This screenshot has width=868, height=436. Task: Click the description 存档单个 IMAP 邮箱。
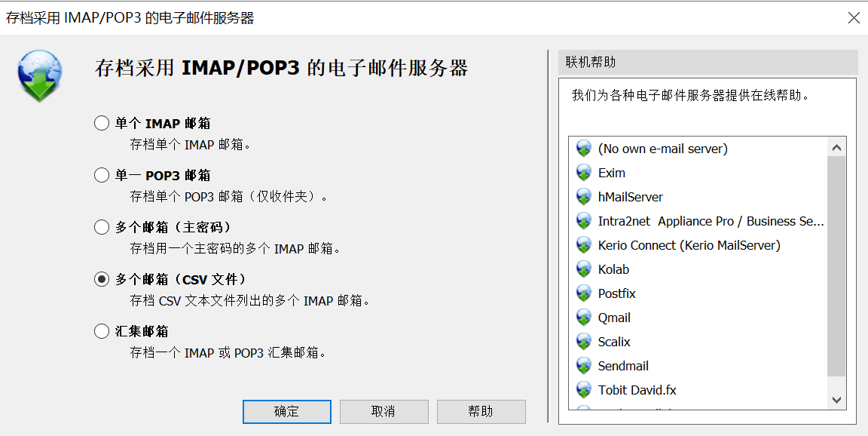[x=191, y=145]
